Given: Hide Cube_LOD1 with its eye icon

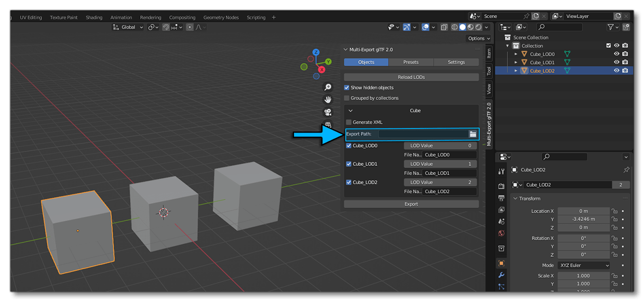Looking at the screenshot, I should click(x=616, y=62).
